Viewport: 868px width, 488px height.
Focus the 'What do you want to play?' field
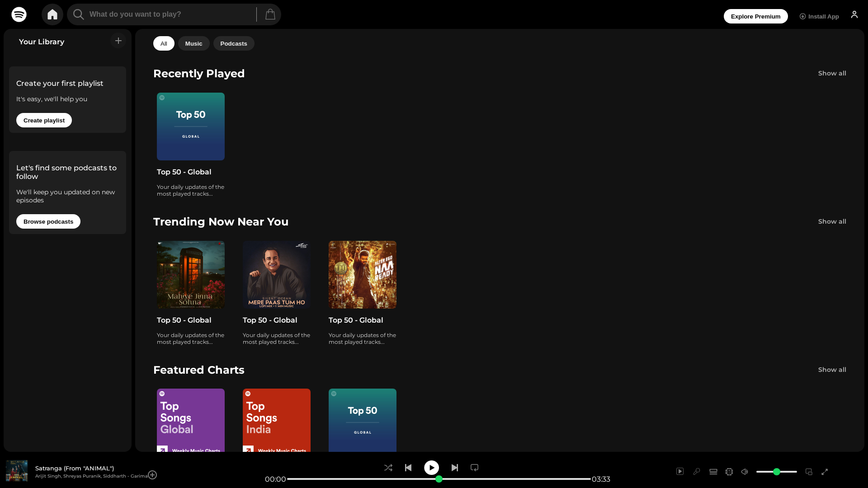click(170, 14)
